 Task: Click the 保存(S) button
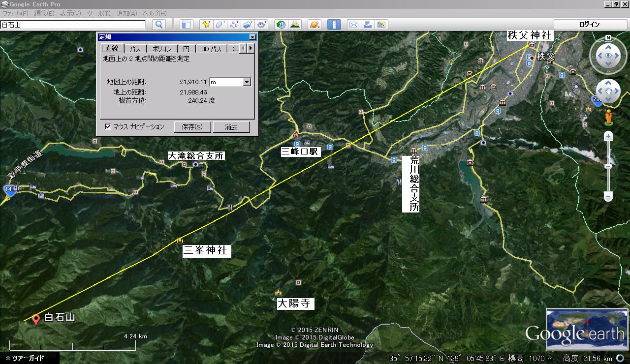(x=192, y=127)
